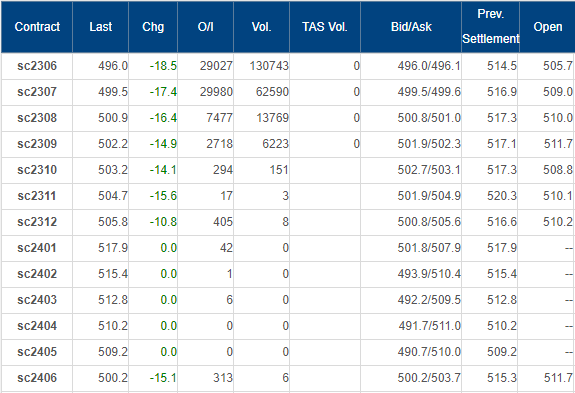Click bid/ask 491.7/511.0
Screen dimensions: 575x393
430,326
